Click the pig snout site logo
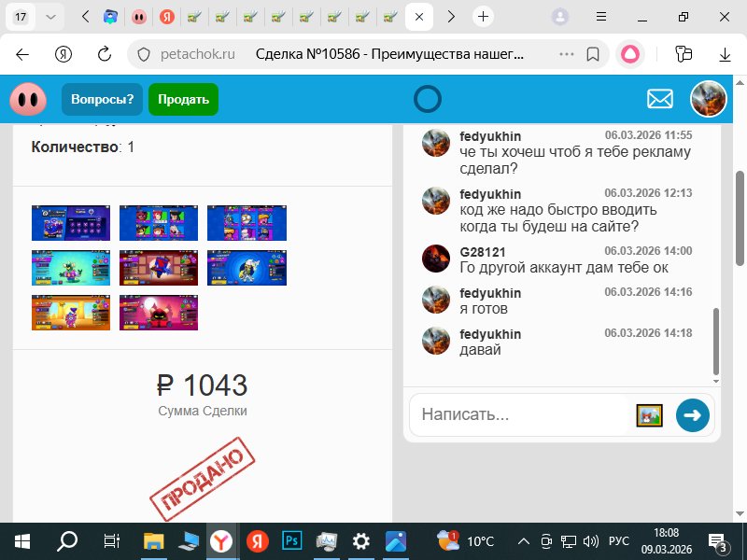The height and width of the screenshot is (560, 747). (x=28, y=98)
